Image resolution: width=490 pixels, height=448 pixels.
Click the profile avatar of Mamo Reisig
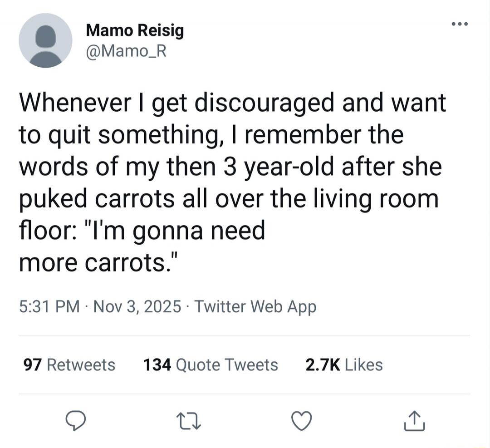tap(45, 40)
